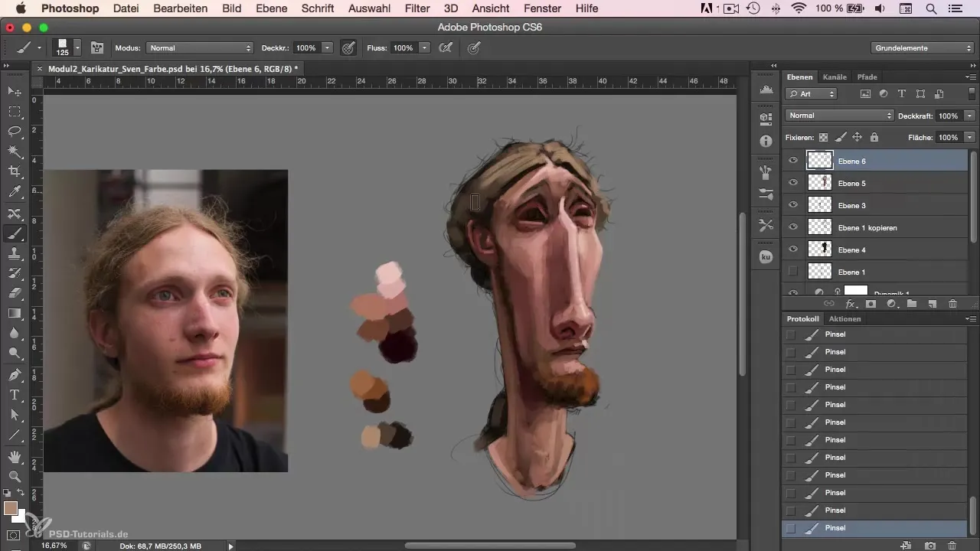The width and height of the screenshot is (980, 551).
Task: Select the Gradient tool
Action: [15, 313]
